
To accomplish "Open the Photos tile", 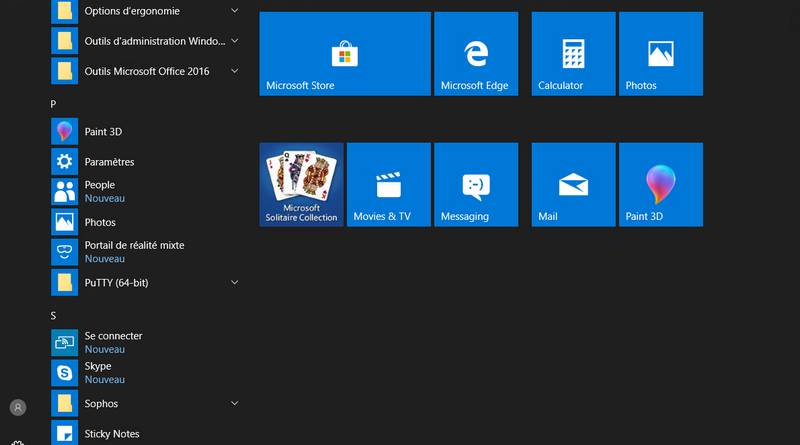I will [660, 54].
